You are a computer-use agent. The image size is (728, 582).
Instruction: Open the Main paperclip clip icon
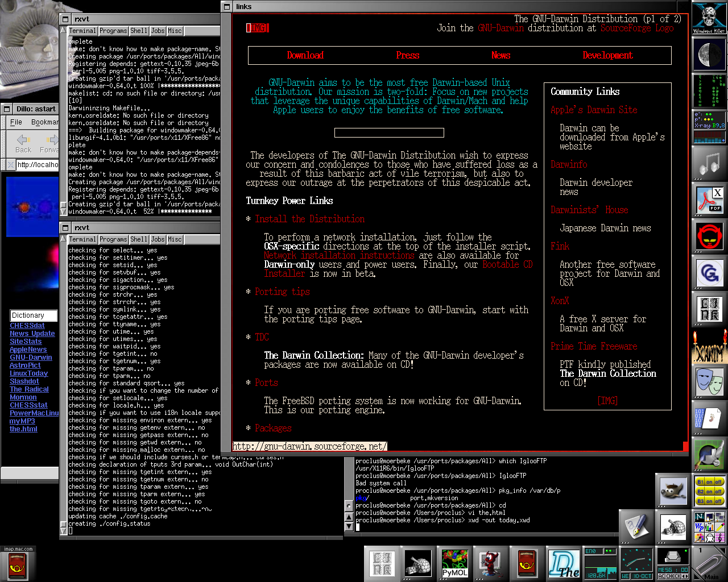(x=709, y=563)
